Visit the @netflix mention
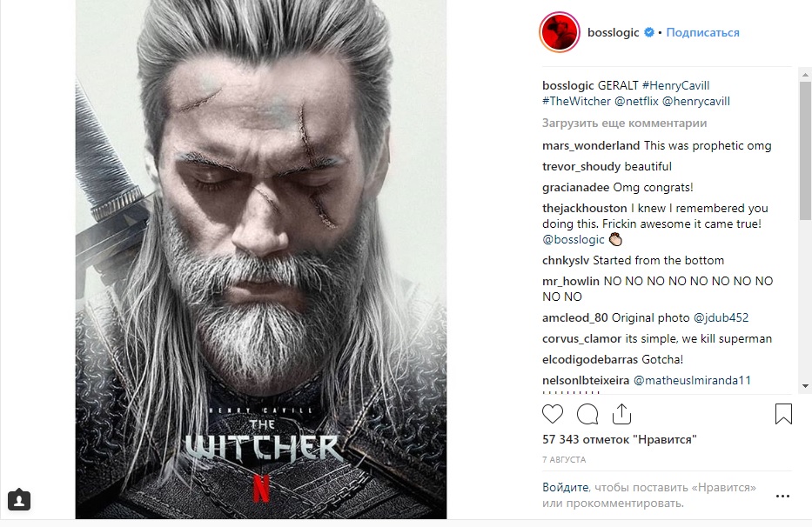Viewport: 812px width, 527px height. click(636, 102)
